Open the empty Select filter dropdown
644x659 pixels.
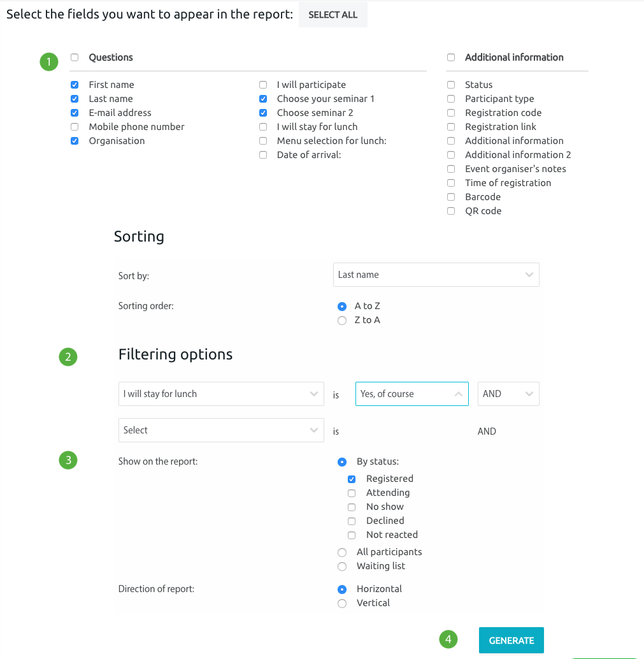(x=221, y=430)
